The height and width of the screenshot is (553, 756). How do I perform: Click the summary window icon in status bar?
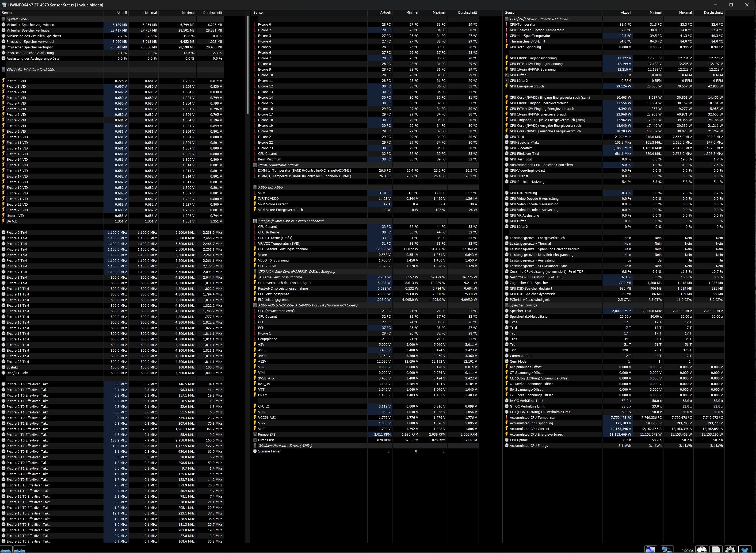(x=651, y=550)
